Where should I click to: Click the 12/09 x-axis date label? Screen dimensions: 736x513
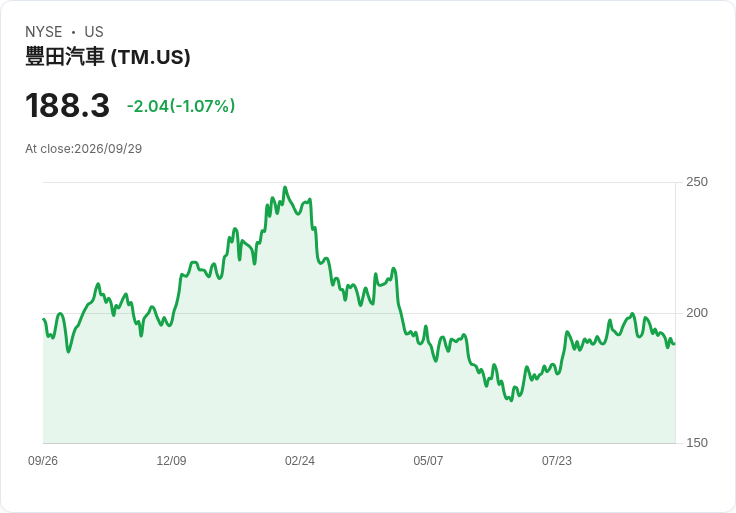[x=171, y=461]
